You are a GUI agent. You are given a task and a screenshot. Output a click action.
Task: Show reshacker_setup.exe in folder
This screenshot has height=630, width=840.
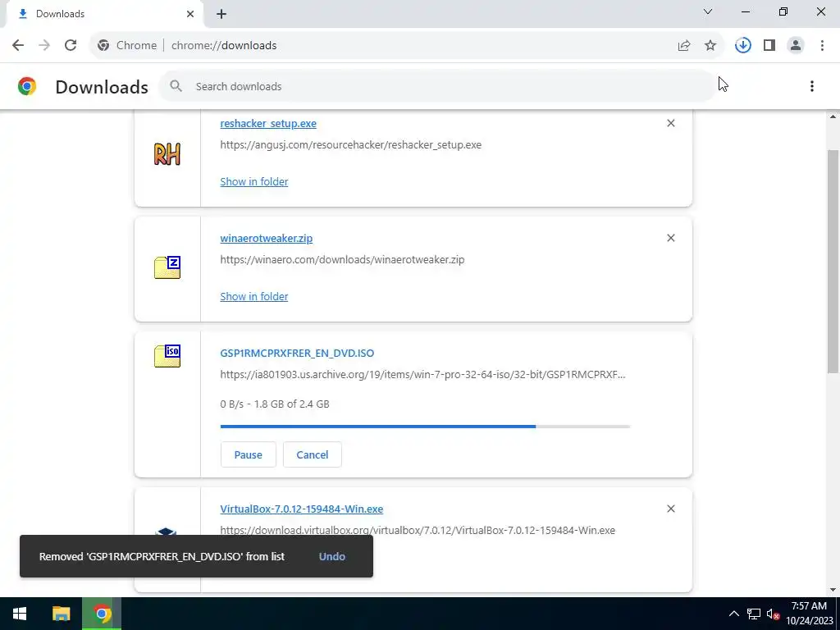tap(254, 181)
